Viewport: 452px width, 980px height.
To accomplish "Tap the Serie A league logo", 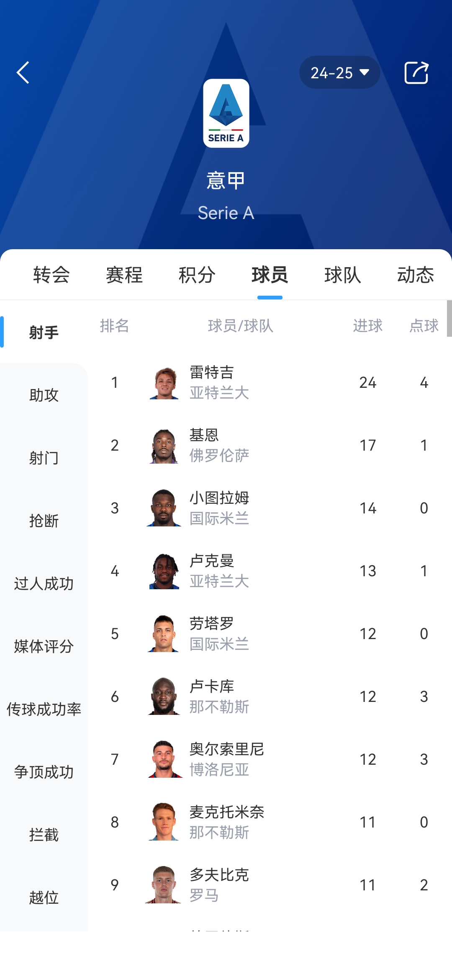I will click(x=226, y=113).
